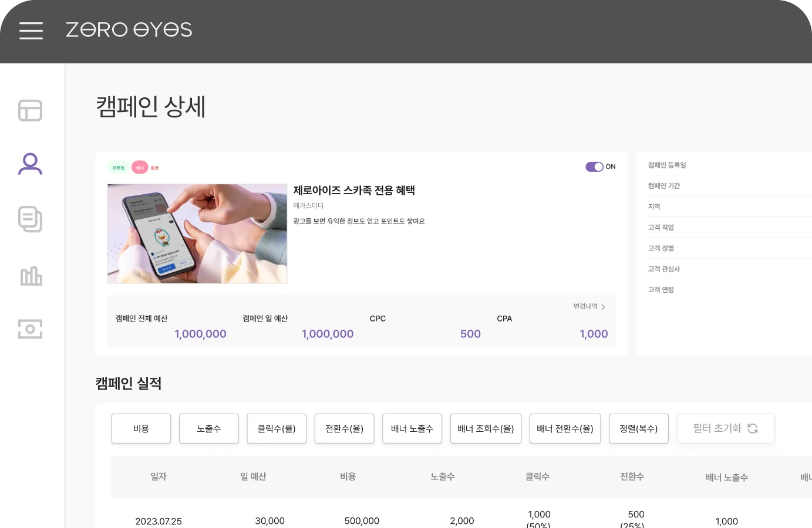Screen dimensions: 812x528
Task: Click the 2,000 impressions cell
Action: tap(462, 521)
